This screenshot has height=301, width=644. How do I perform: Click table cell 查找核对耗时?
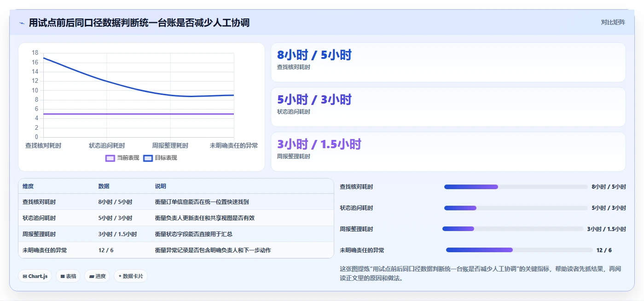[39, 202]
